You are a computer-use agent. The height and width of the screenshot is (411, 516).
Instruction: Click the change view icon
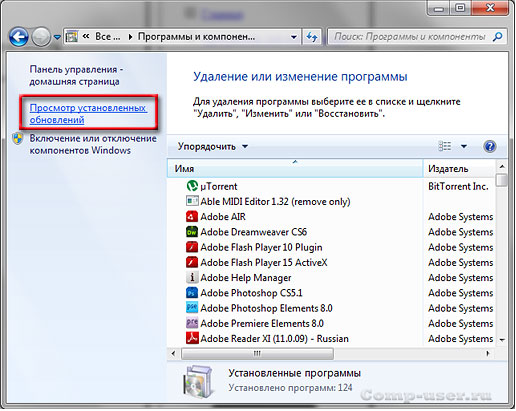pyautogui.click(x=445, y=146)
